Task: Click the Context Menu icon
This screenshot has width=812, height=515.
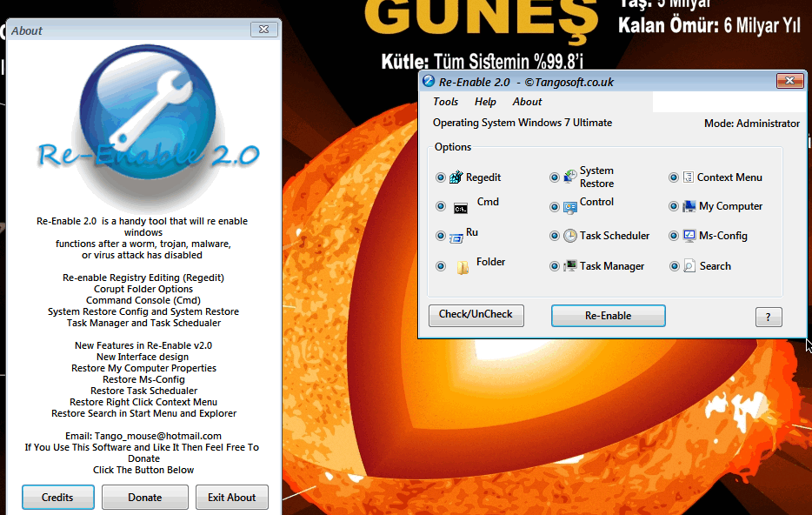Action: click(x=689, y=177)
